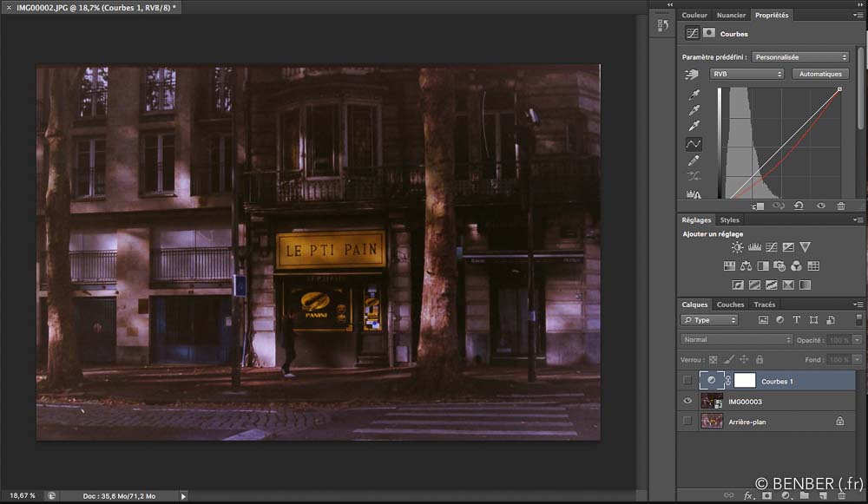Open the Paramètre prédéfini dropdown
This screenshot has width=868, height=504.
(799, 57)
